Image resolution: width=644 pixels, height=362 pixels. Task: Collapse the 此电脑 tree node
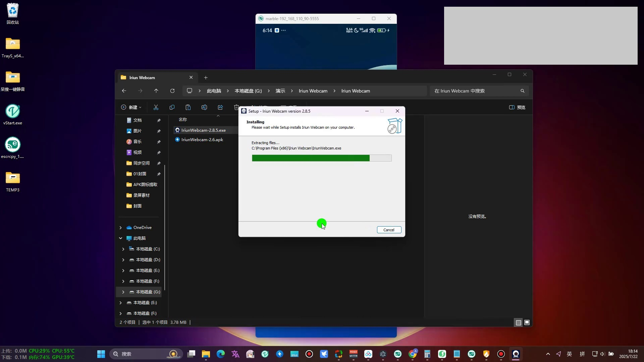click(x=121, y=238)
